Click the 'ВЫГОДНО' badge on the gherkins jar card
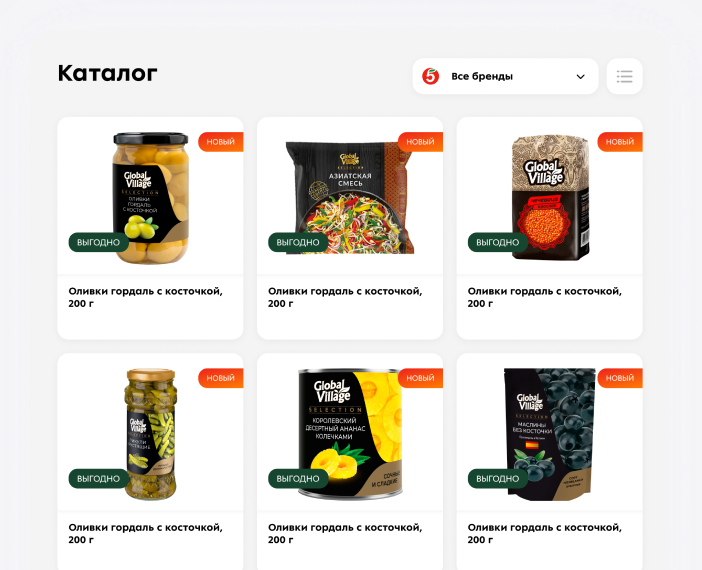This screenshot has height=570, width=702. pos(98,479)
